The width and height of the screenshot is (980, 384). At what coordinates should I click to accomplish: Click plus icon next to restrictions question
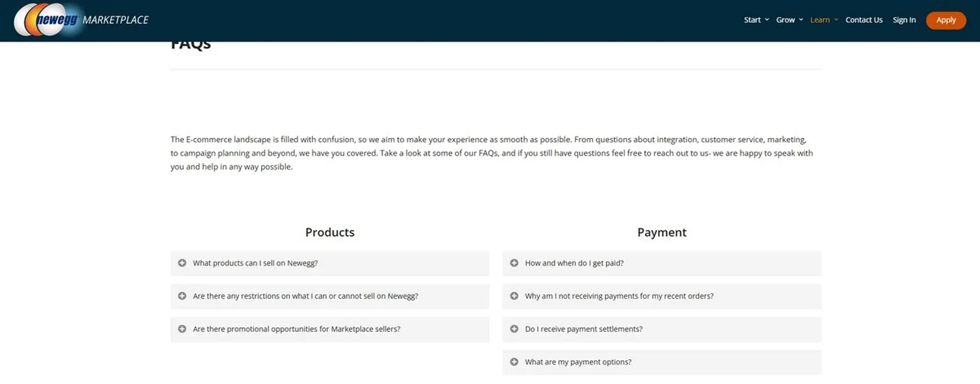(182, 296)
